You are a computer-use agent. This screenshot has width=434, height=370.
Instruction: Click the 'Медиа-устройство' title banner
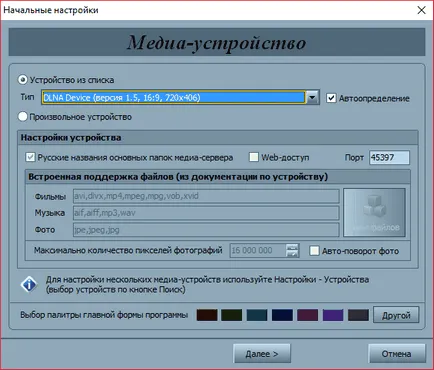[x=217, y=42]
